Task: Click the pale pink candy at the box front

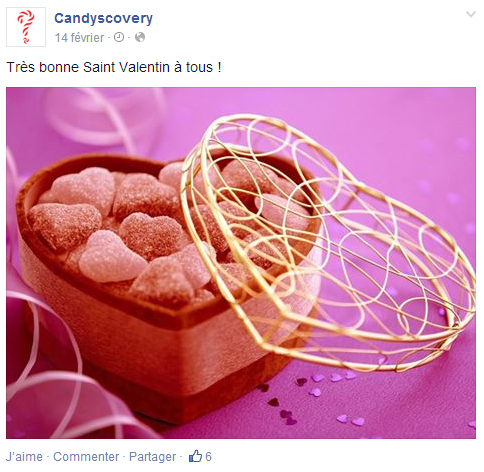Action: point(110,257)
